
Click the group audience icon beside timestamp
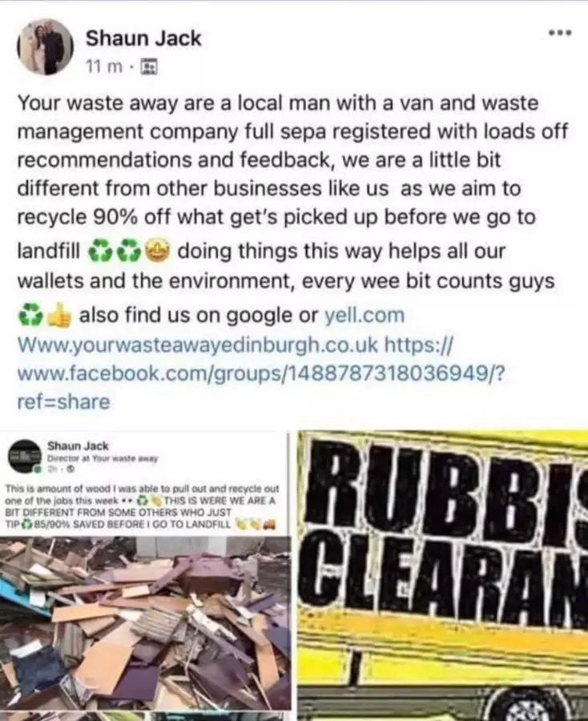tap(148, 67)
